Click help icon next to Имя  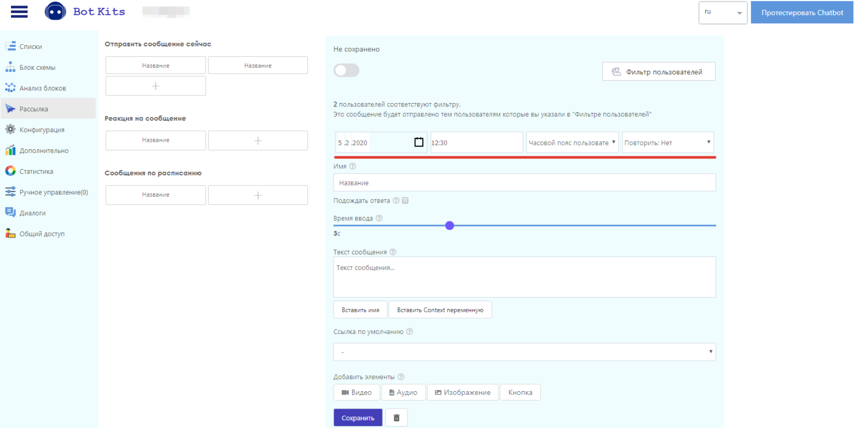coord(353,166)
